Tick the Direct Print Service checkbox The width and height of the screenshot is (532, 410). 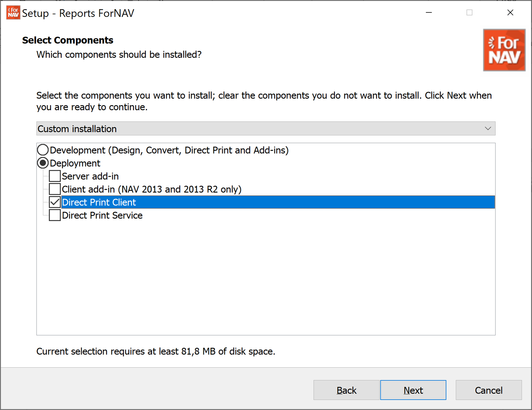coord(55,215)
